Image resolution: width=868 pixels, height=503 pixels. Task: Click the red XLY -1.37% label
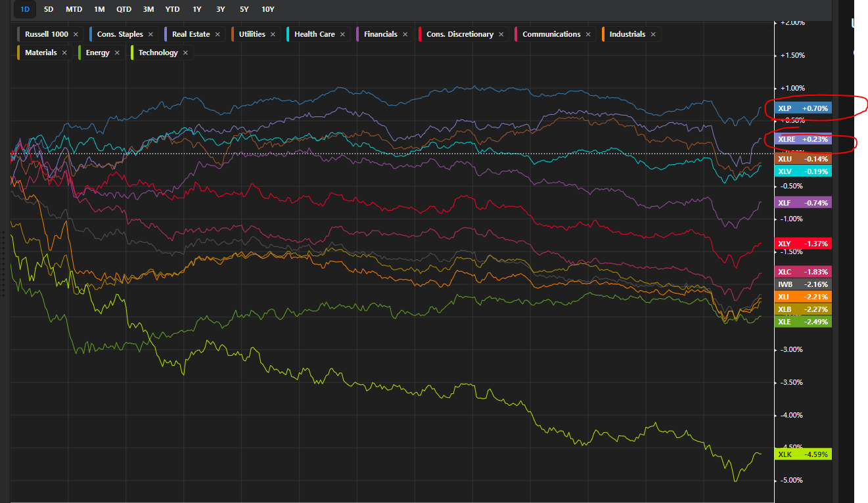click(x=803, y=244)
